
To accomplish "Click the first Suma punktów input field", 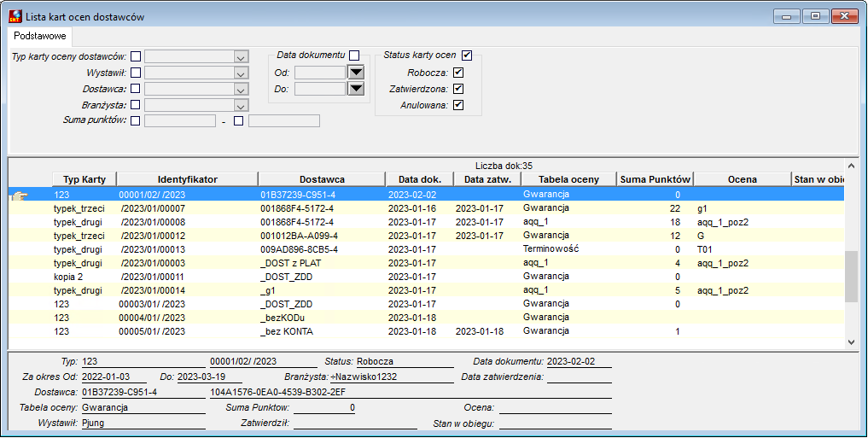I will pyautogui.click(x=180, y=120).
